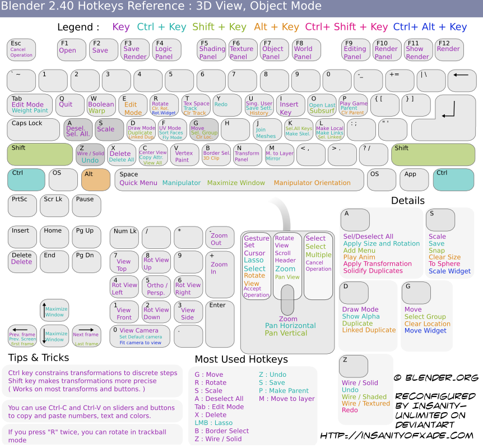The image size is (483, 448).
Task: Click the right mouse button Select Multiple area
Action: click(318, 266)
